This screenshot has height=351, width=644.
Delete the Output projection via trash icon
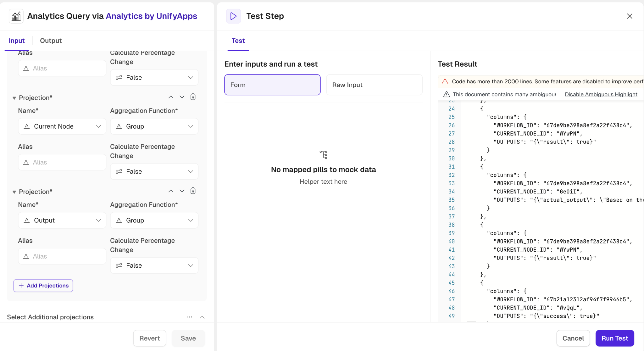point(193,191)
